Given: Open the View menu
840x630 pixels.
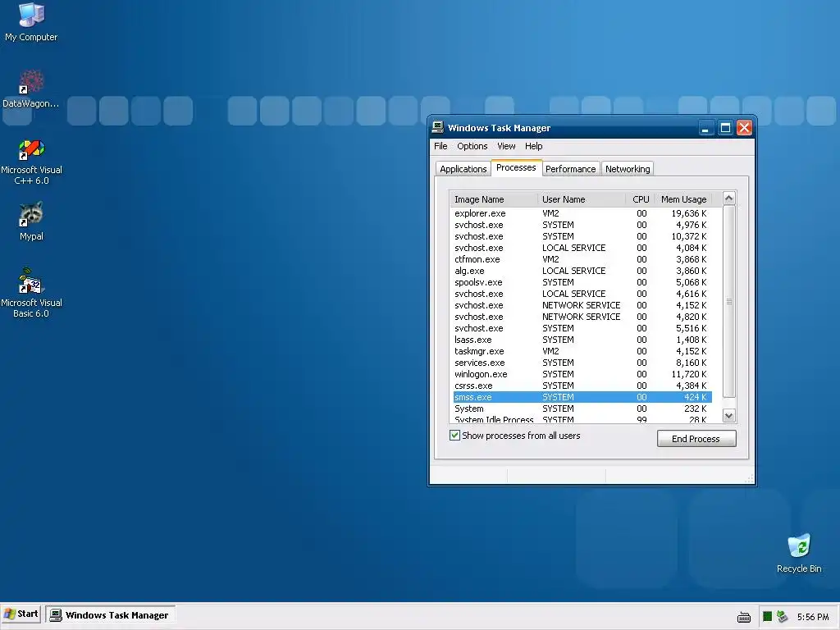Looking at the screenshot, I should tap(506, 146).
